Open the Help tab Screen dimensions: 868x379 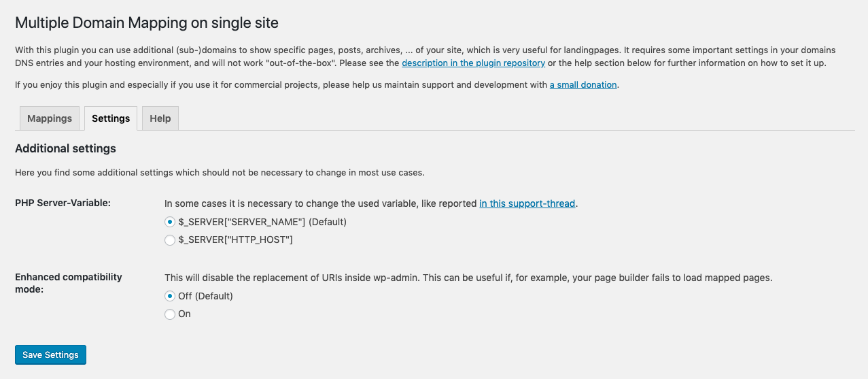(x=160, y=118)
